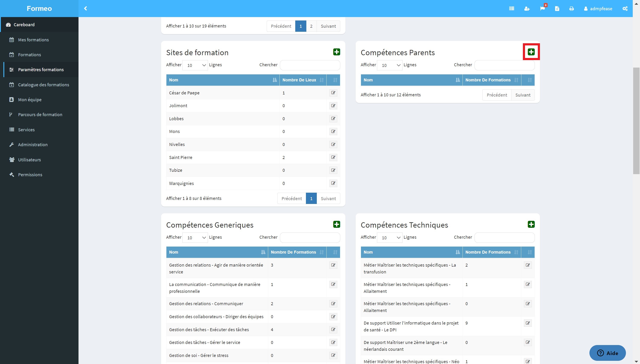Open Catalogue des formations
Viewport: 640px width, 364px height.
tap(39, 84)
